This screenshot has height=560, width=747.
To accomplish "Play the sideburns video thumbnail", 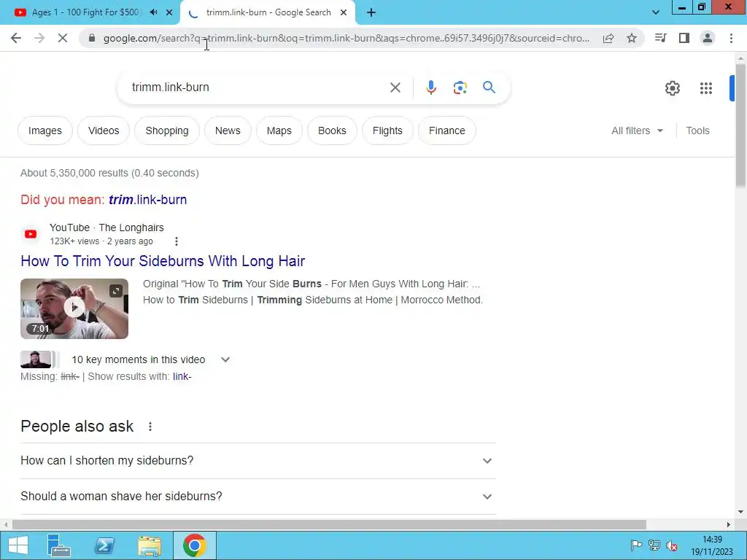I will pos(74,308).
